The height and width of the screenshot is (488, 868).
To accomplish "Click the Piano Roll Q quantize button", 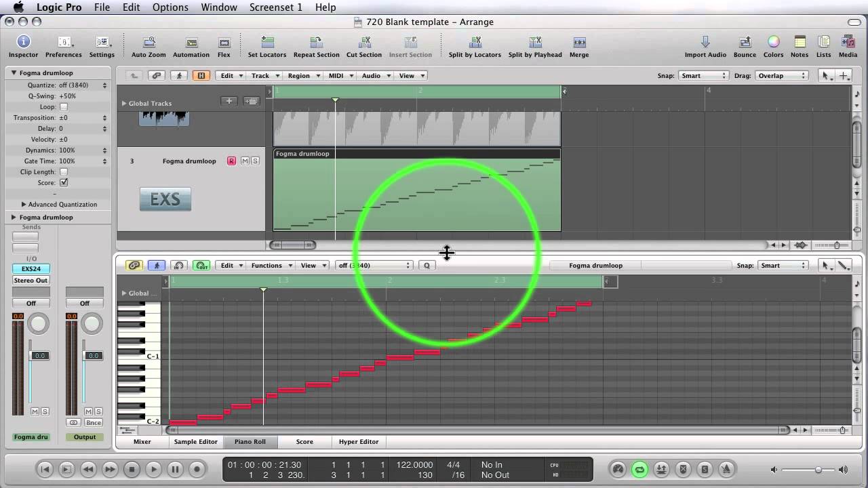I will (427, 265).
